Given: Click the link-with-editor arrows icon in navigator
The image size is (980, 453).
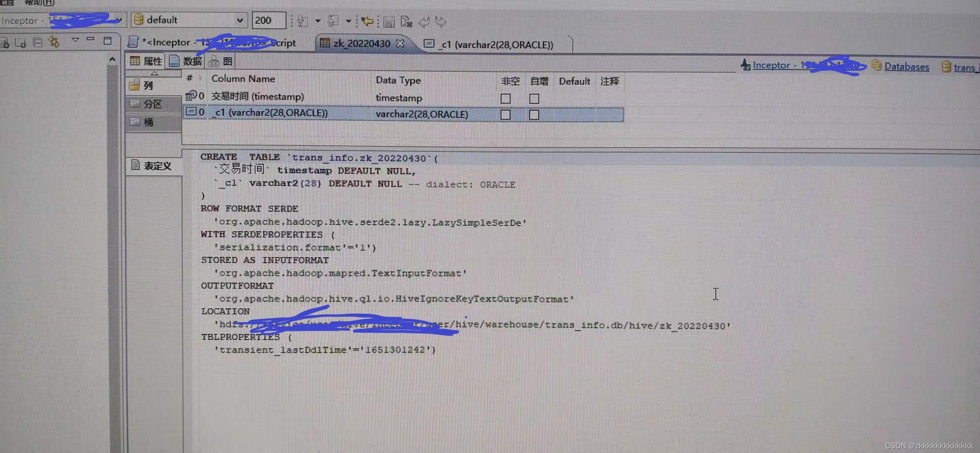Looking at the screenshot, I should (54, 42).
